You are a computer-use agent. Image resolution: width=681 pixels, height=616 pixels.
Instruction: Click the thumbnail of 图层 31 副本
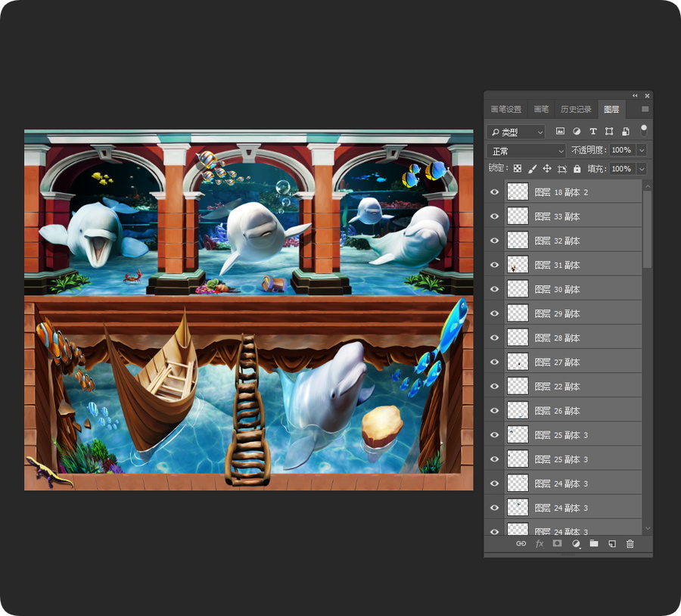[518, 265]
